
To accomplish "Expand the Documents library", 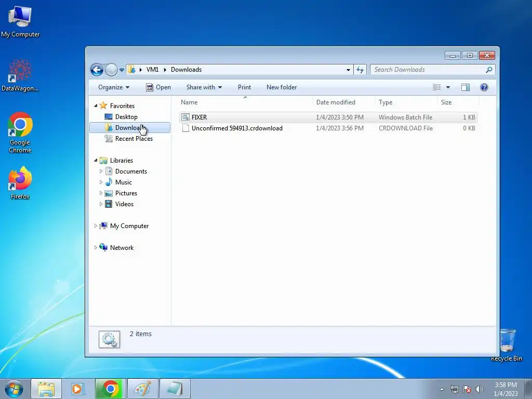I will tap(101, 171).
